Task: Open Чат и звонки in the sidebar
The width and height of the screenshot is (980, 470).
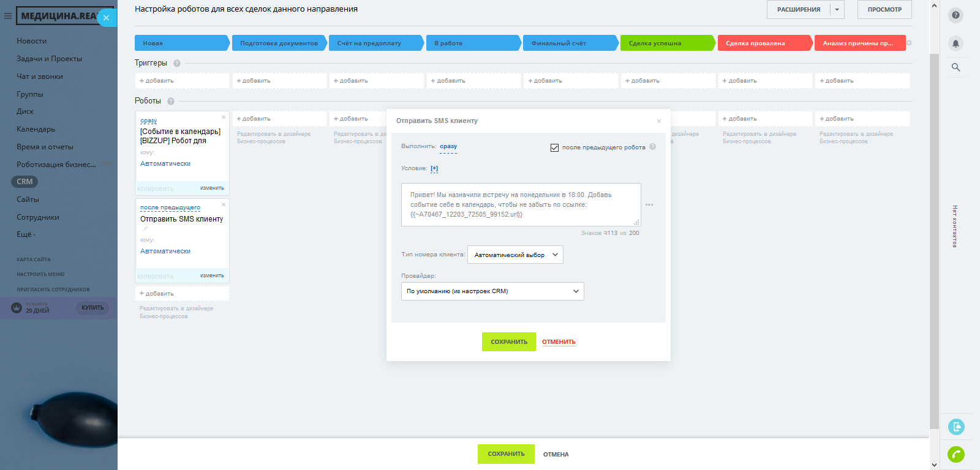Action: click(x=40, y=76)
